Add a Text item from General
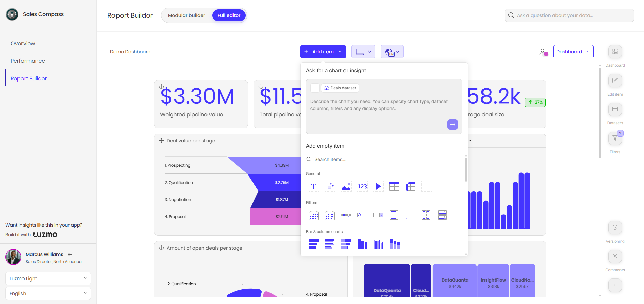Screen dimensions: 644x304 pyautogui.click(x=314, y=186)
